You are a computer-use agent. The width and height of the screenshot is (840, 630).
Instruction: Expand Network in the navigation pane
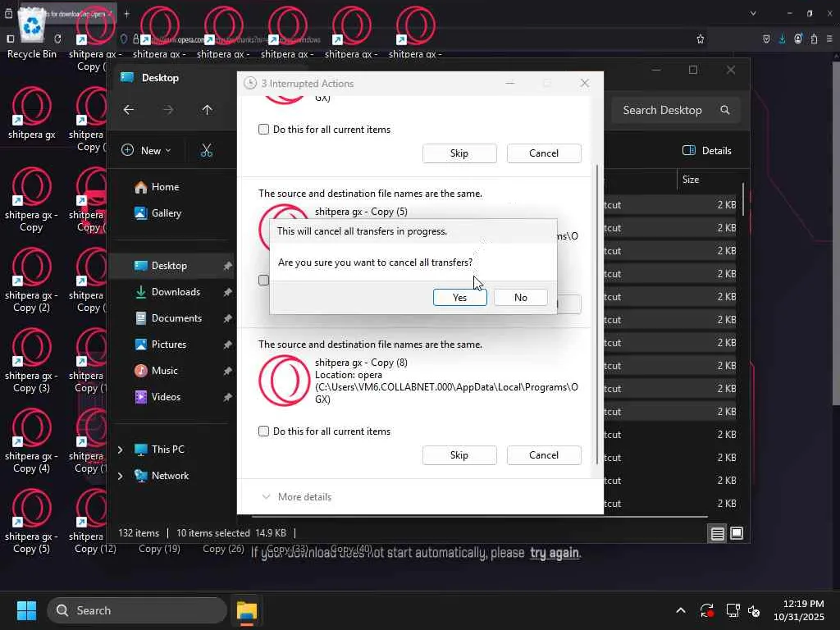click(x=121, y=476)
